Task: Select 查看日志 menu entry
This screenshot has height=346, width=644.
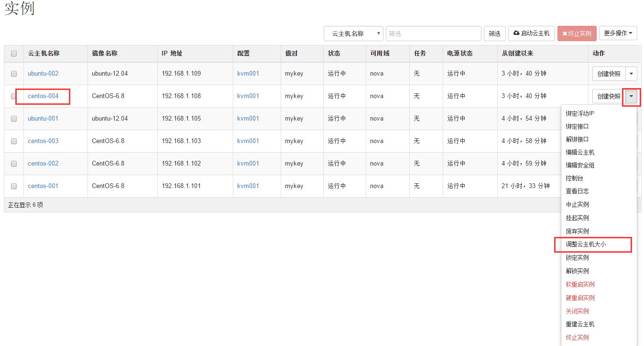Action: tap(599, 191)
